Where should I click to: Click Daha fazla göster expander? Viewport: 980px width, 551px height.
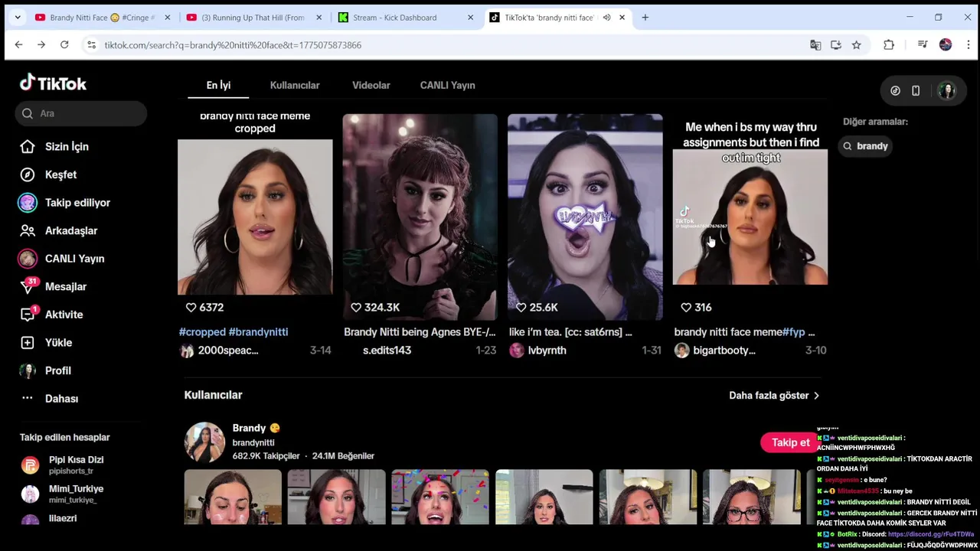tap(774, 396)
